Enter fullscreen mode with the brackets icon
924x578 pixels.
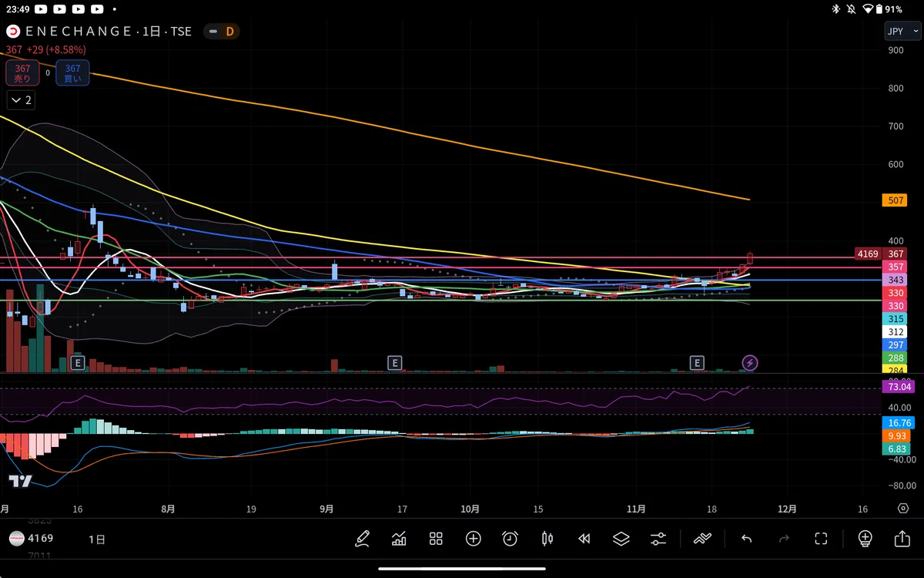click(821, 539)
